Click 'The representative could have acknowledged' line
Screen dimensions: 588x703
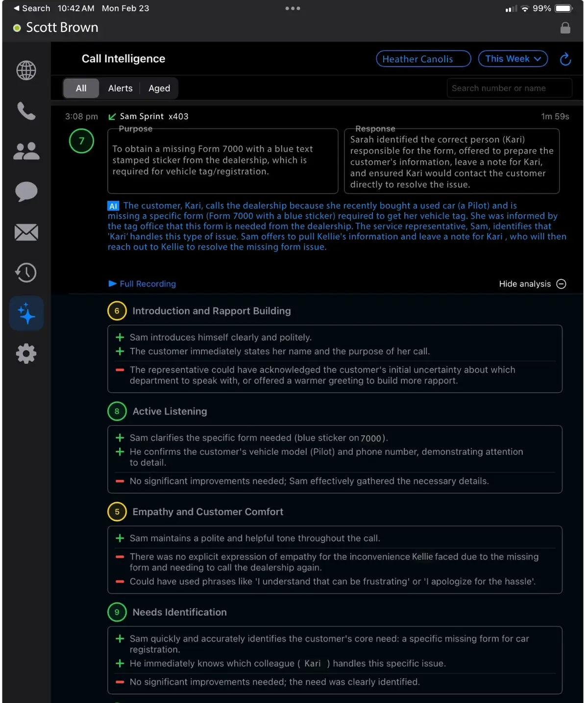coord(322,375)
